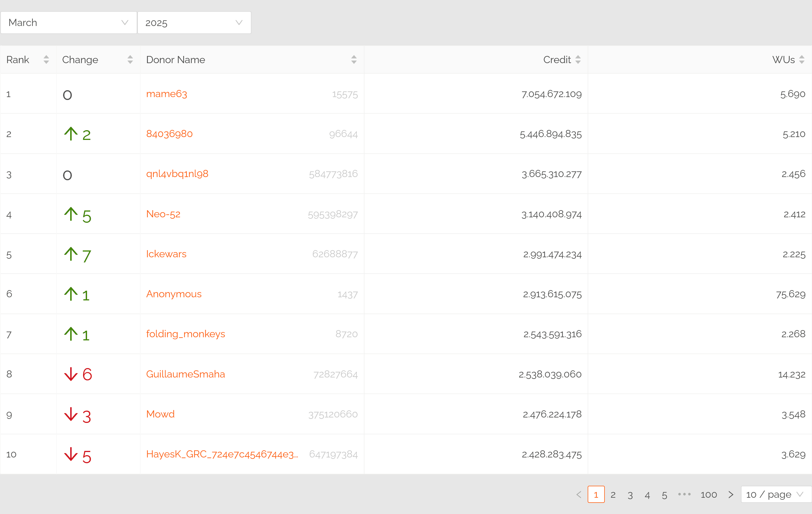Image resolution: width=812 pixels, height=514 pixels.
Task: Sort table by Rank column arrows
Action: point(46,60)
